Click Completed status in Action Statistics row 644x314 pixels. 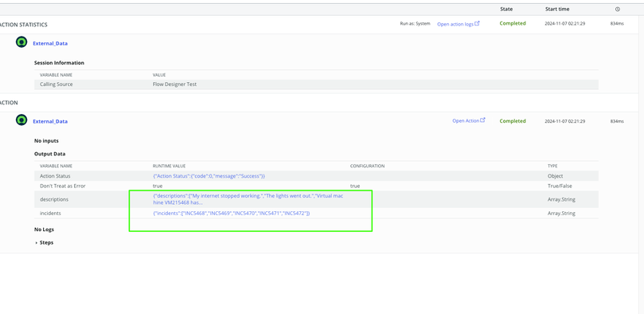tap(513, 23)
